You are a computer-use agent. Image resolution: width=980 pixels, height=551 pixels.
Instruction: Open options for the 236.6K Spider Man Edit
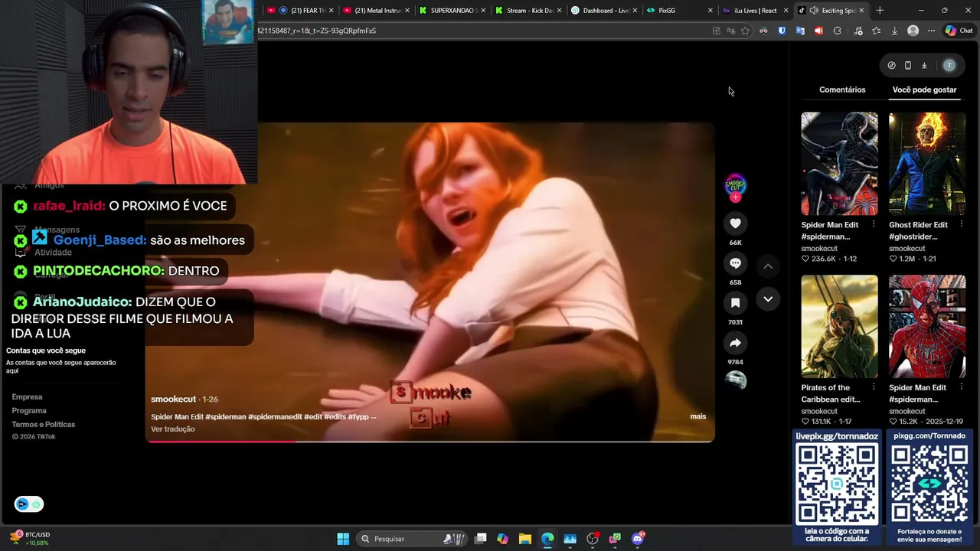(x=874, y=225)
